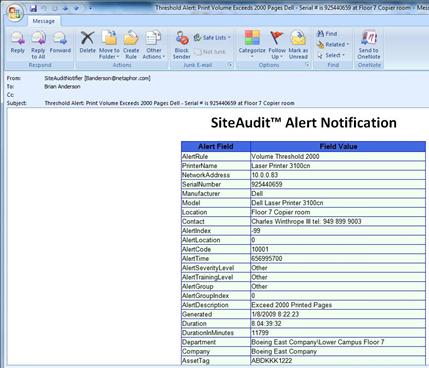Click the Manufacturer value Dell
The width and height of the screenshot is (429, 368).
pyautogui.click(x=257, y=194)
